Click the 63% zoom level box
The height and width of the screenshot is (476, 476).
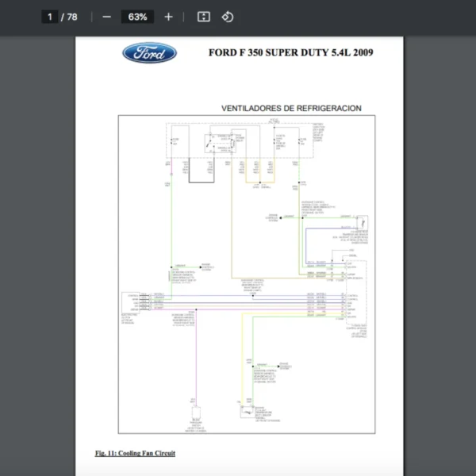[x=137, y=17]
